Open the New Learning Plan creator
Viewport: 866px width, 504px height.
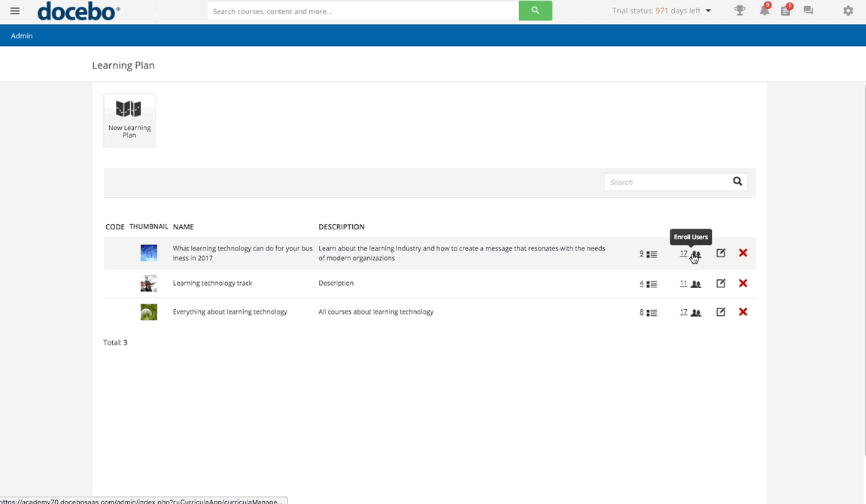[129, 119]
